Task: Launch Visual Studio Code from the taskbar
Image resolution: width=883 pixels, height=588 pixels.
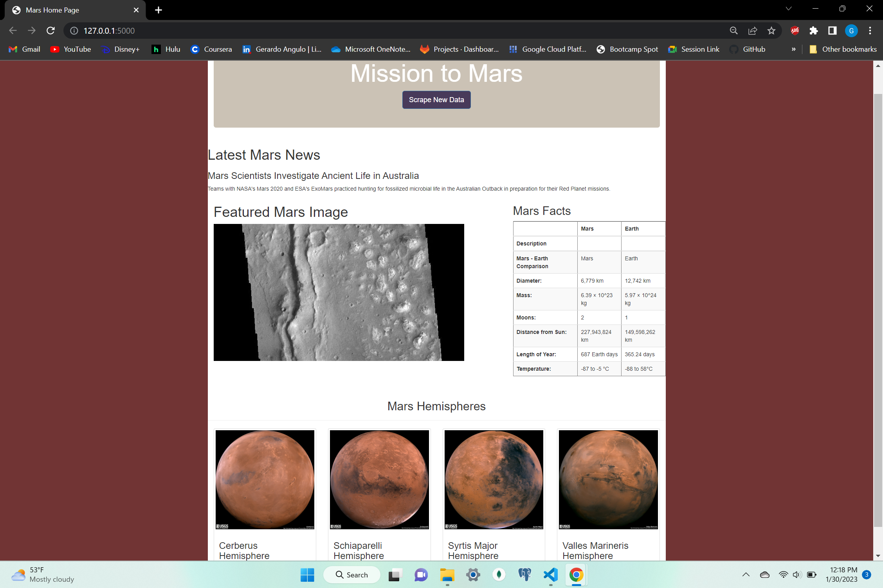Action: [550, 575]
